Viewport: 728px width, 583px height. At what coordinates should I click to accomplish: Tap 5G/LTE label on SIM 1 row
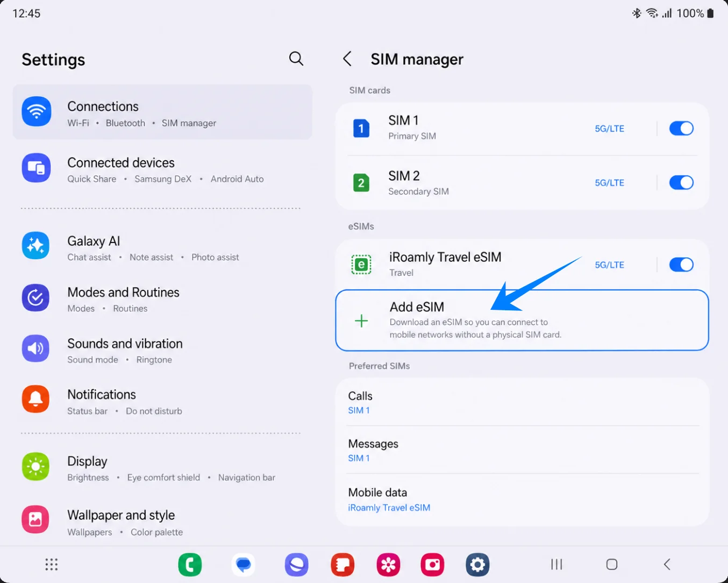609,129
